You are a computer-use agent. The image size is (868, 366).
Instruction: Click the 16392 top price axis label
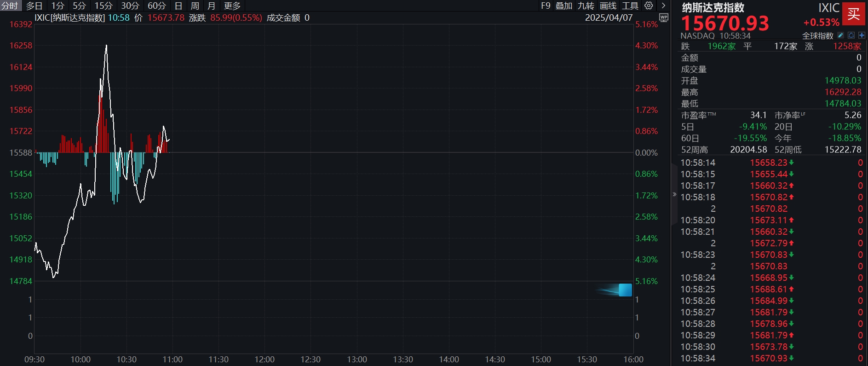coord(21,24)
